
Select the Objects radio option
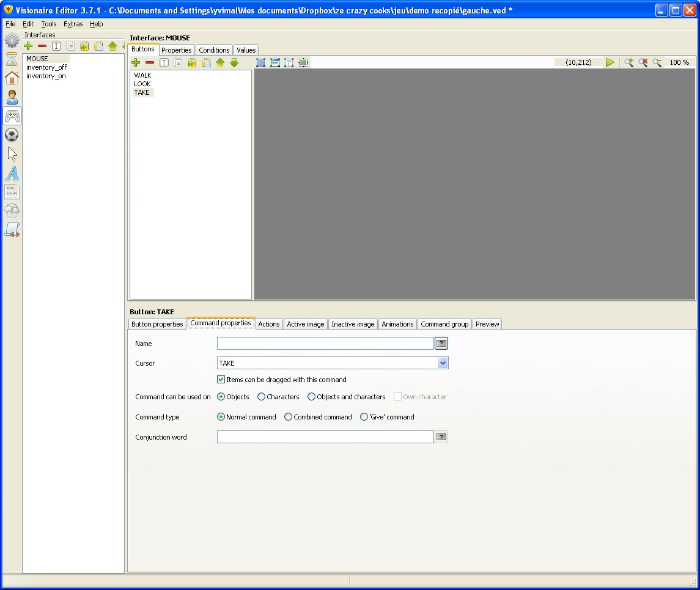click(221, 397)
